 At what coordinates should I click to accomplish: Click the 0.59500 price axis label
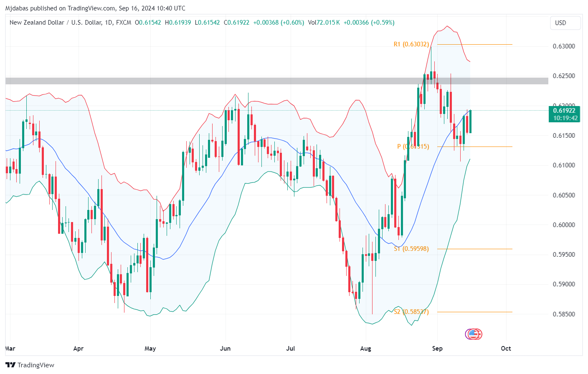click(x=564, y=255)
